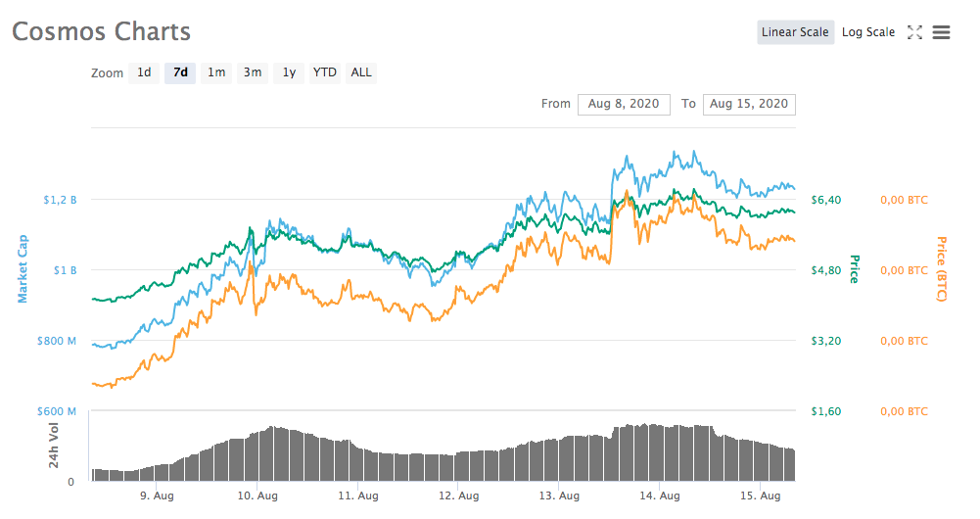Click the $3,20 price axis label
The height and width of the screenshot is (519, 980).
(x=826, y=342)
